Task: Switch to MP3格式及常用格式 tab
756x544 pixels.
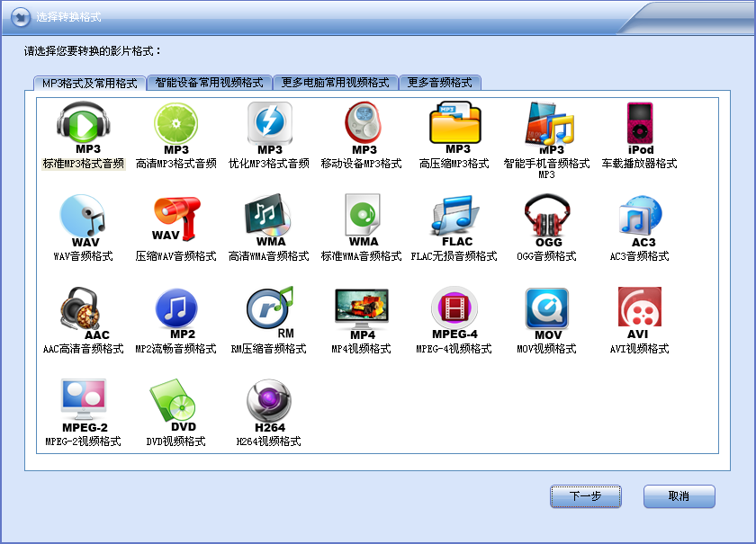Action: (90, 84)
